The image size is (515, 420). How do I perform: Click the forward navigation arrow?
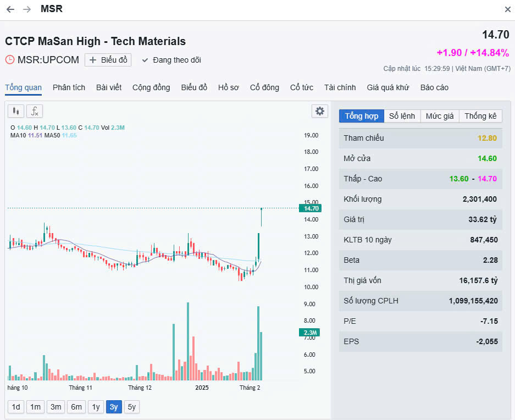[x=27, y=9]
